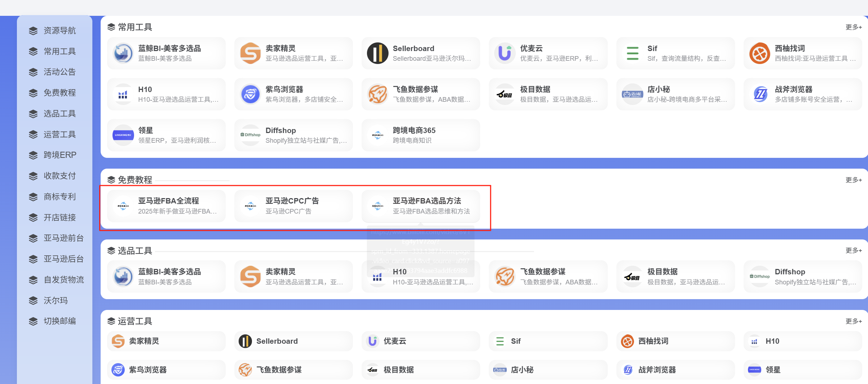868x384 pixels.
Task: Select the 领星 LINGXING logo icon
Action: (x=123, y=135)
